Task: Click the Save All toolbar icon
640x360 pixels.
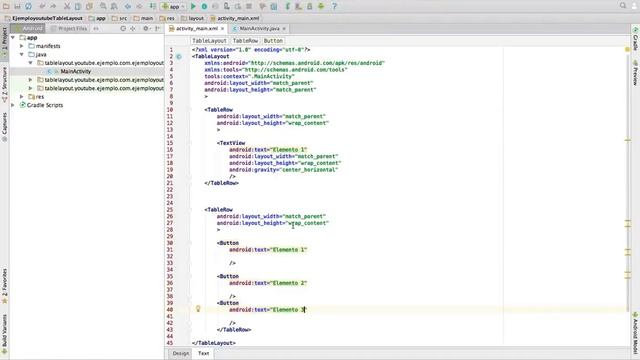Action: point(17,6)
